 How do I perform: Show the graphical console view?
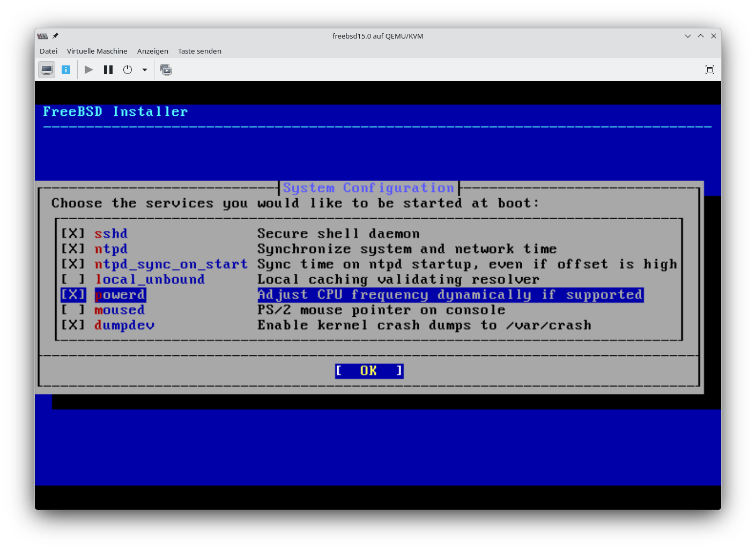(47, 70)
